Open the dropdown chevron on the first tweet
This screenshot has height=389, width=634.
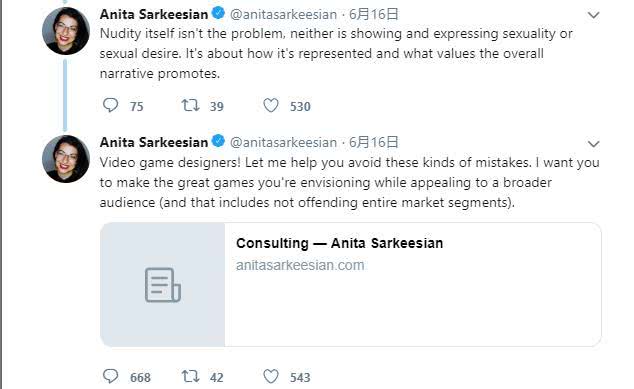coord(593,15)
